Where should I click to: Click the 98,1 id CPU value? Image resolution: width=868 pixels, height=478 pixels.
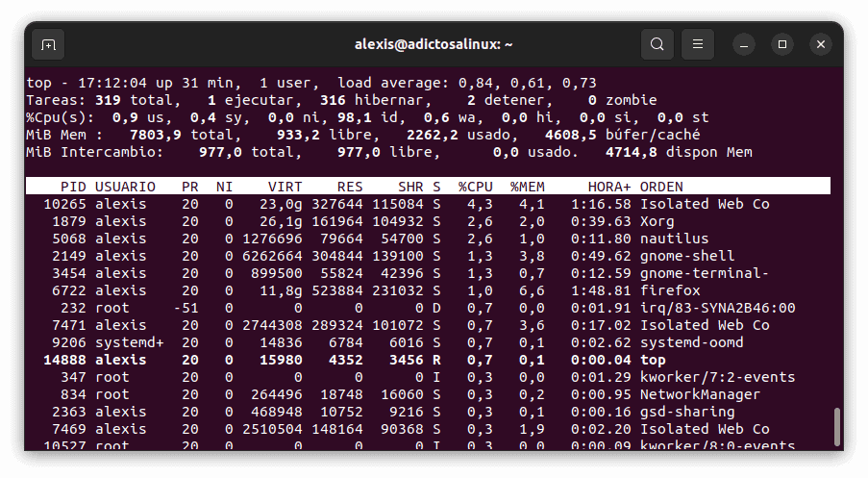point(355,117)
